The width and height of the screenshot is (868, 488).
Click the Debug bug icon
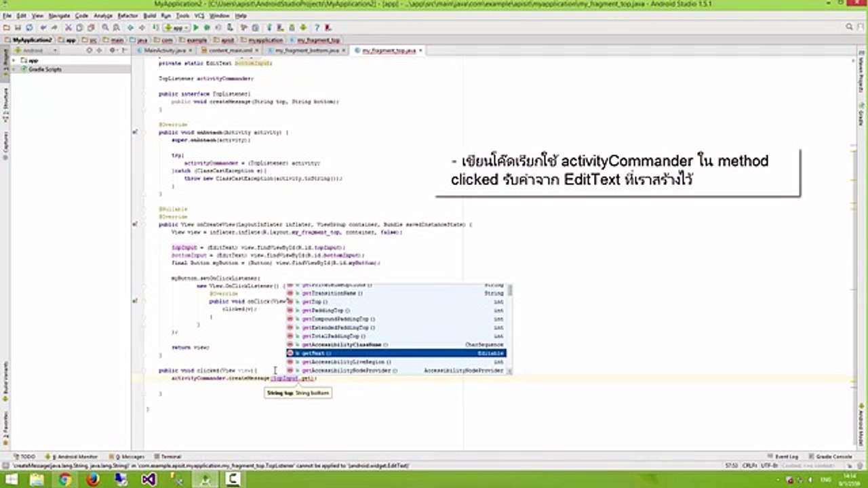[x=207, y=28]
